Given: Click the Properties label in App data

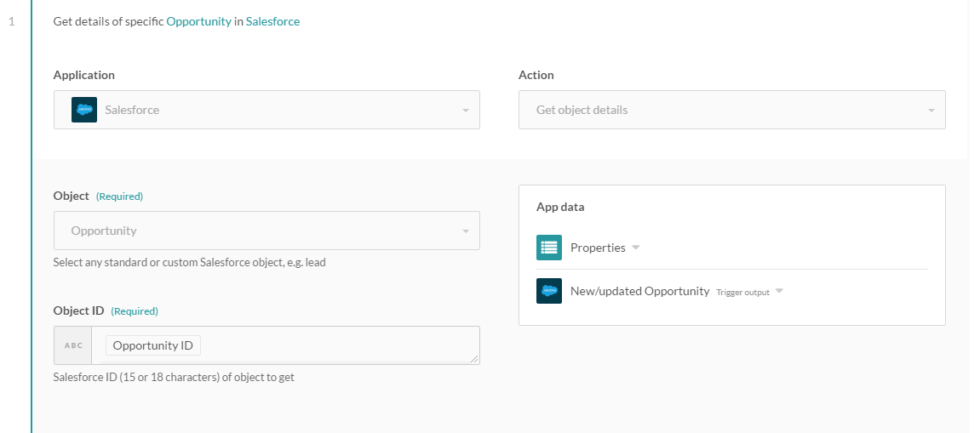Looking at the screenshot, I should pos(598,248).
